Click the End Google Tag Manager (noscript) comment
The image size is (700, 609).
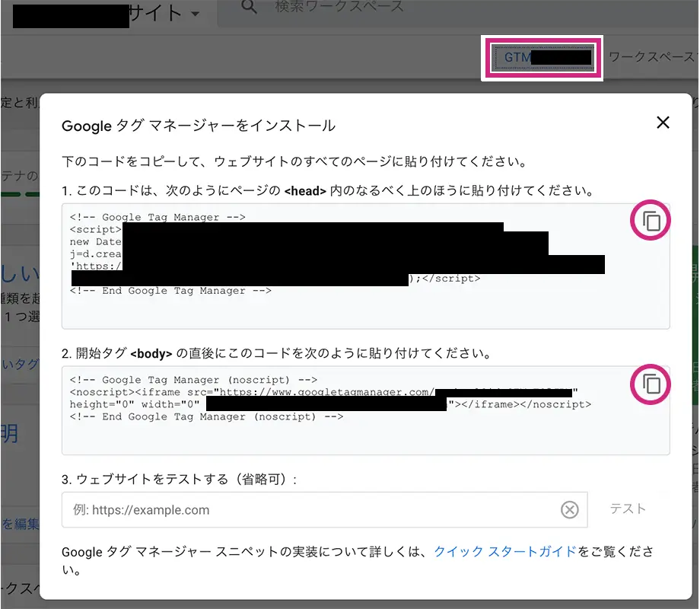207,417
